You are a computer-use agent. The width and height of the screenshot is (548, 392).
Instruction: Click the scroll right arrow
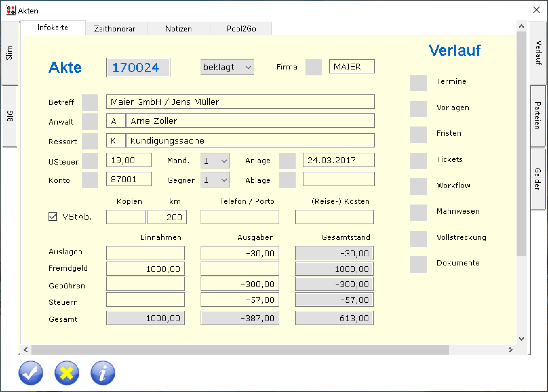click(x=510, y=350)
